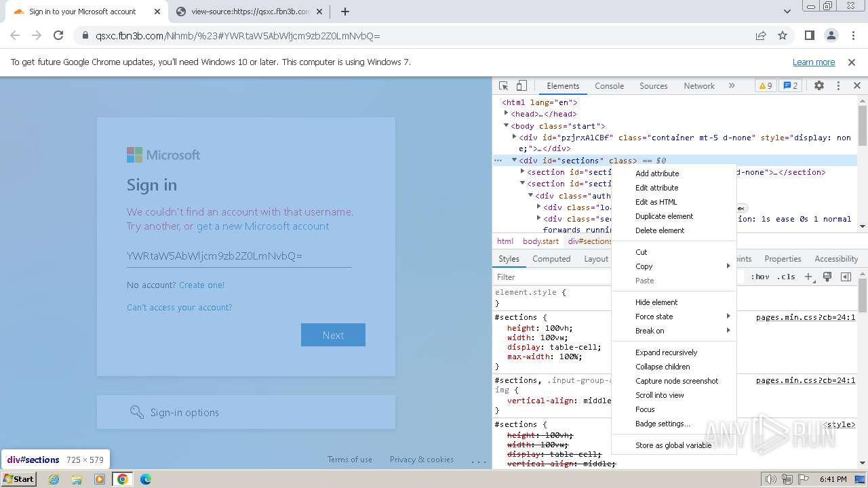868x488 pixels.
Task: Open the Computed styles tab
Action: pos(551,259)
